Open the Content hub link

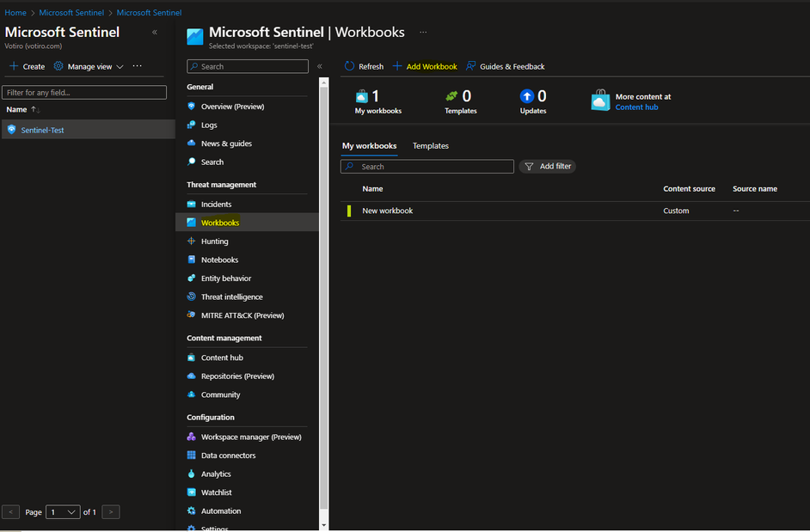(636, 107)
